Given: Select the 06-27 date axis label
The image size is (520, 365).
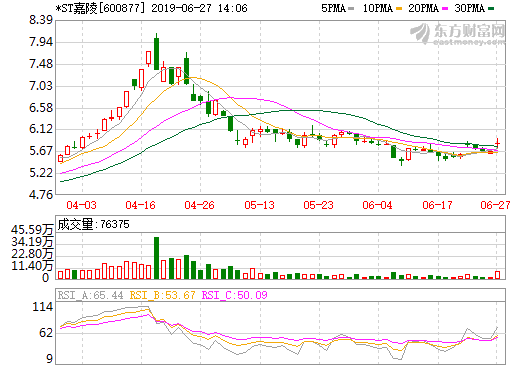Looking at the screenshot, I should [x=495, y=205].
